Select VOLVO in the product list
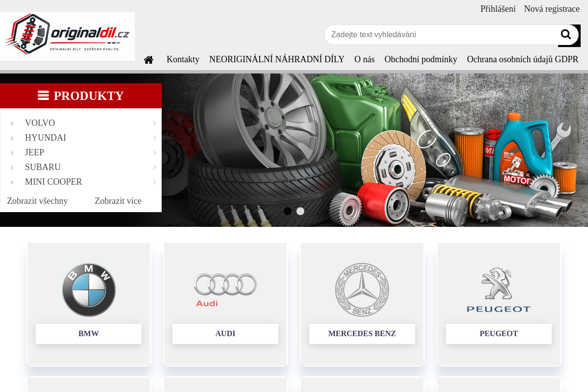This screenshot has width=588, height=392. pos(40,123)
